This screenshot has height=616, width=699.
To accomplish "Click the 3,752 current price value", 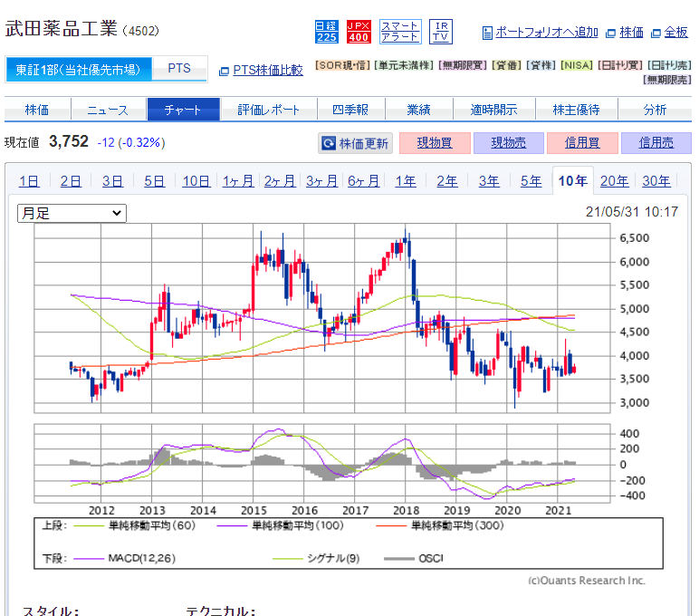I will pos(69,141).
